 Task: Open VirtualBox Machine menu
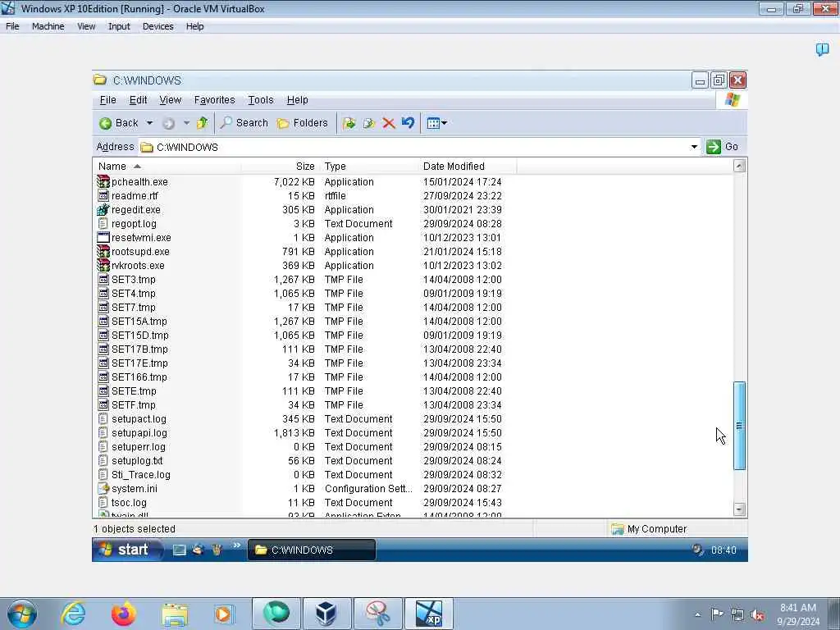pos(48,26)
